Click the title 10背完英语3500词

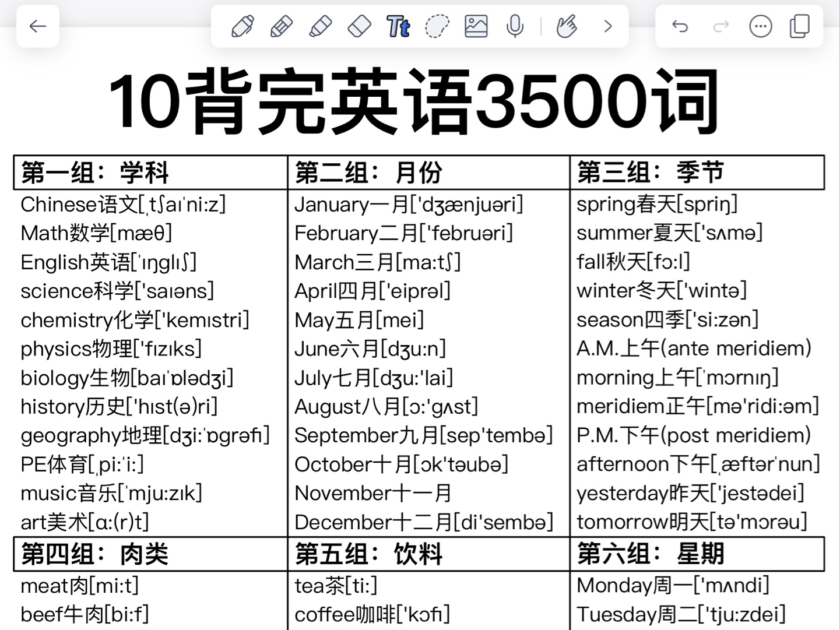[413, 101]
